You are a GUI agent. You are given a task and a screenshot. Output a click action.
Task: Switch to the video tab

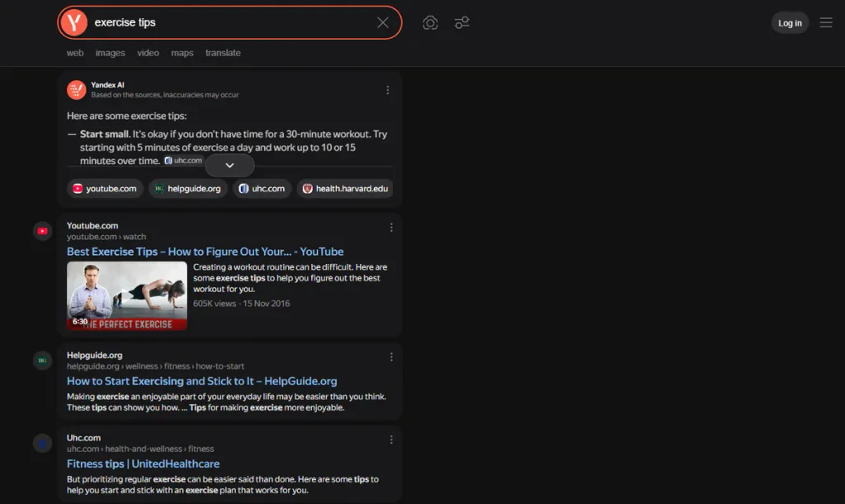[148, 53]
